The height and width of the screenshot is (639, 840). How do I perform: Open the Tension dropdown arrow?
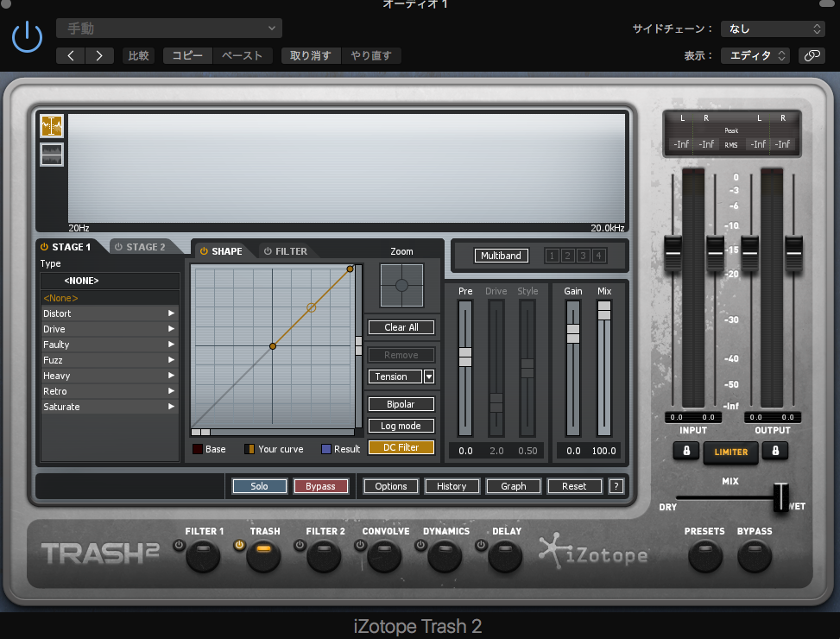(429, 376)
